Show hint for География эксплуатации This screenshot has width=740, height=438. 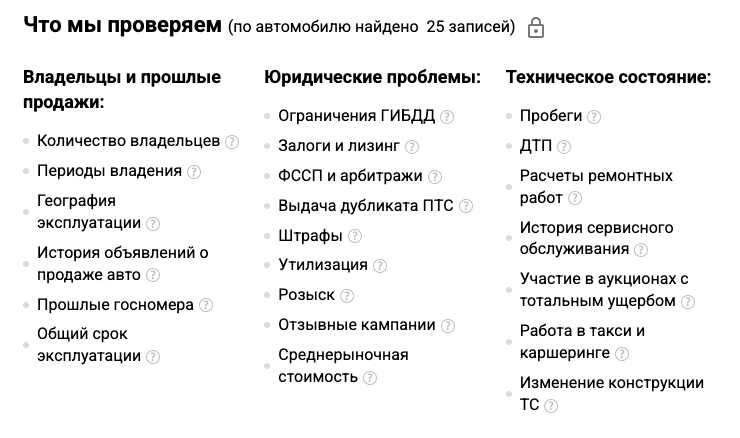click(x=152, y=224)
